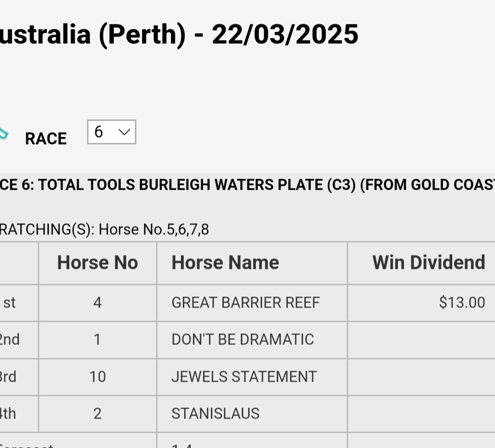Screen dimensions: 495x448
Task: Select JEWELS STATEMENT horse name
Action: tap(244, 377)
